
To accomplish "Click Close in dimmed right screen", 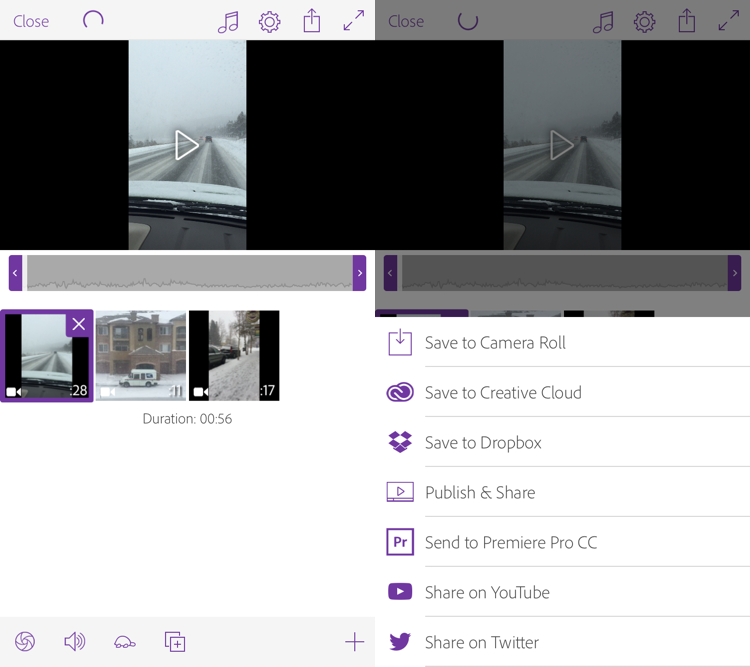I will click(406, 22).
